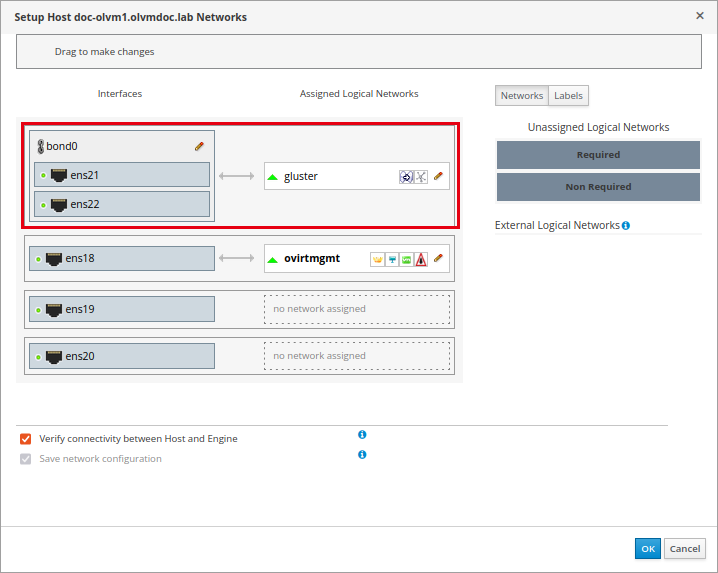
Task: Click the arrow linking bond0 and gluster
Action: pyautogui.click(x=236, y=176)
